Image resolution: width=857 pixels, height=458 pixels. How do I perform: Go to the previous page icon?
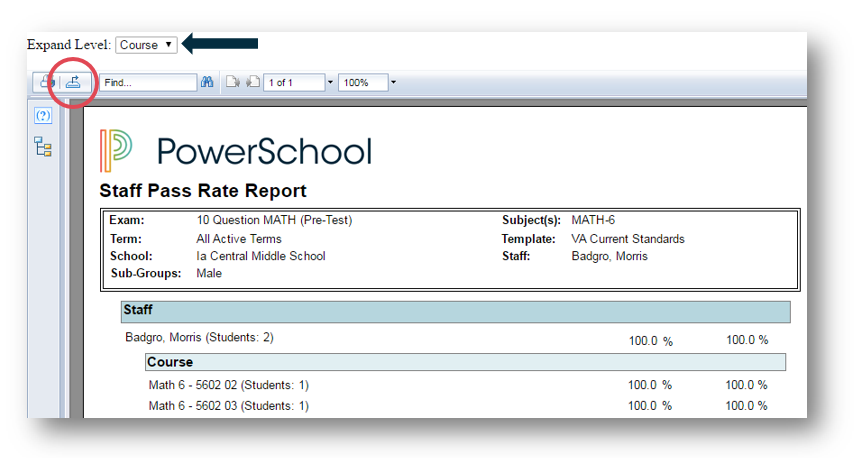coord(253,83)
